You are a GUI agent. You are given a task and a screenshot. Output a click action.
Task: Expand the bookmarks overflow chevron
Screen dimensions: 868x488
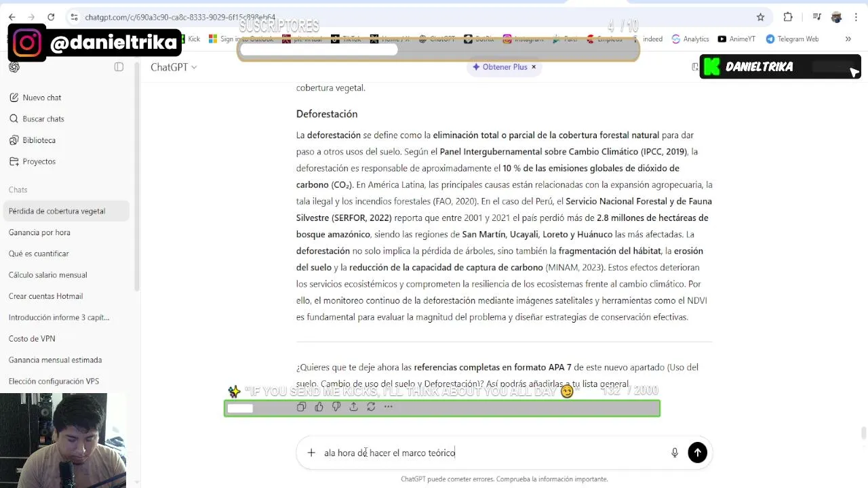click(848, 39)
